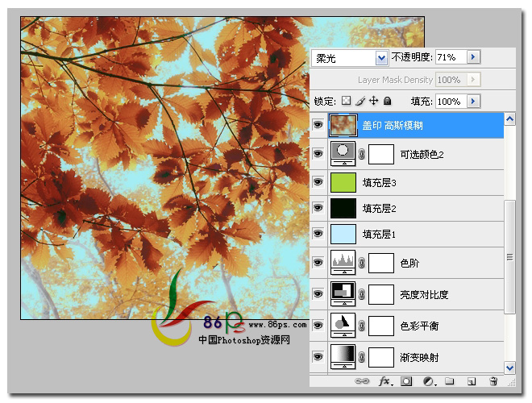The width and height of the screenshot is (532, 403).
Task: Toggle lock all padlock icon
Action: coord(387,101)
